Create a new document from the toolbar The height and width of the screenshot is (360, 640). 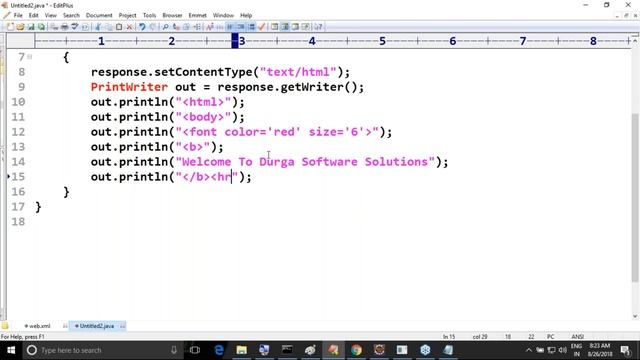(x=10, y=27)
